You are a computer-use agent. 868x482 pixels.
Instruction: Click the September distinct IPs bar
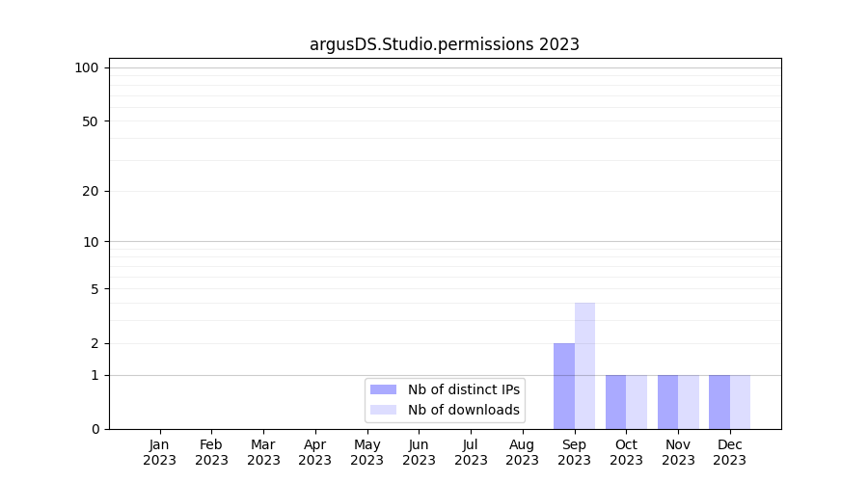[x=563, y=386]
